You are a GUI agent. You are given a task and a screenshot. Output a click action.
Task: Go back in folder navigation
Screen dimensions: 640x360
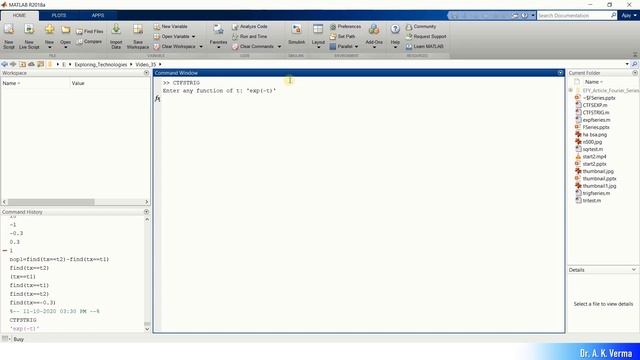pos(4,64)
